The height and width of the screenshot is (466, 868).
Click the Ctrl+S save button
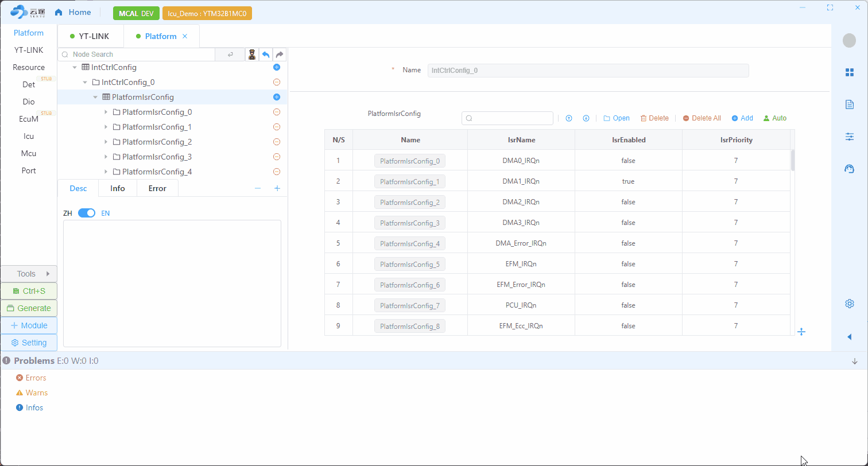click(29, 291)
